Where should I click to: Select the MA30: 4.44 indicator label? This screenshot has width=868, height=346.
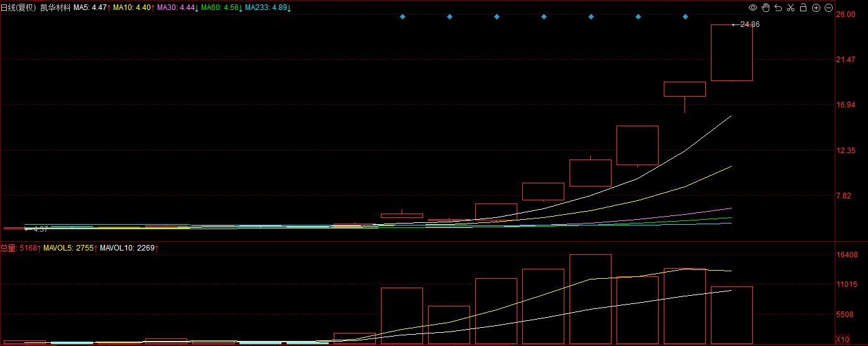[177, 8]
